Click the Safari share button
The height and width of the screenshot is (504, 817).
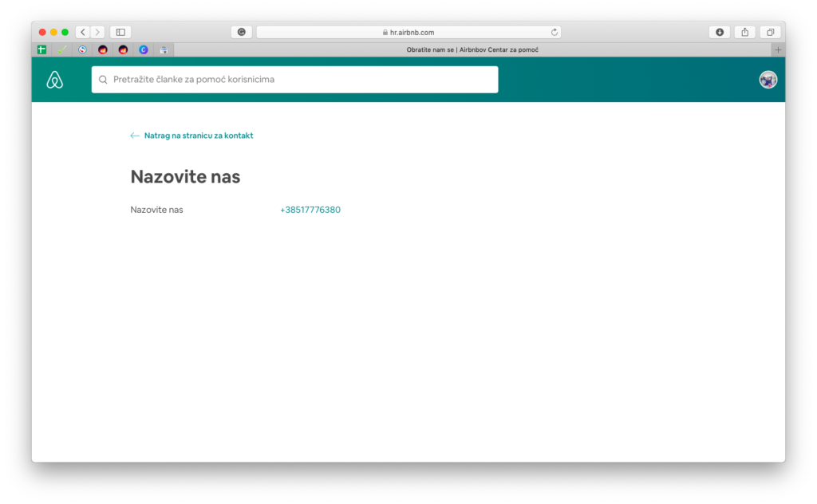(745, 32)
